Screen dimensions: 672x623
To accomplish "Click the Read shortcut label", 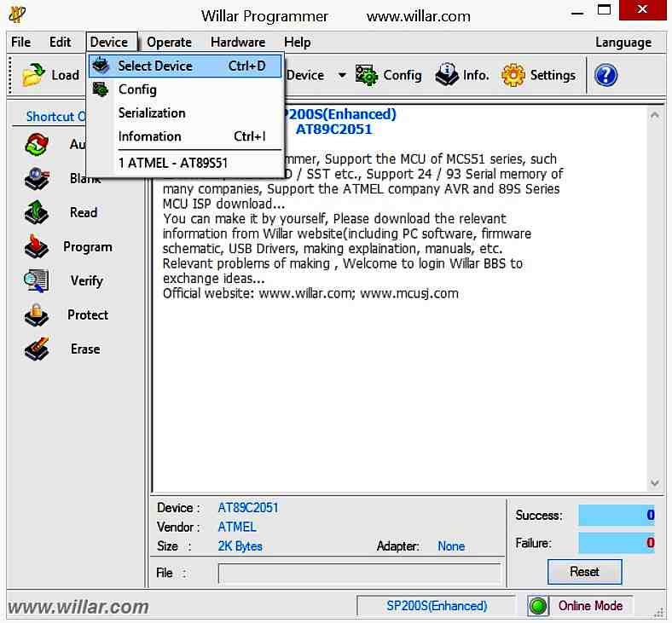I will (84, 212).
